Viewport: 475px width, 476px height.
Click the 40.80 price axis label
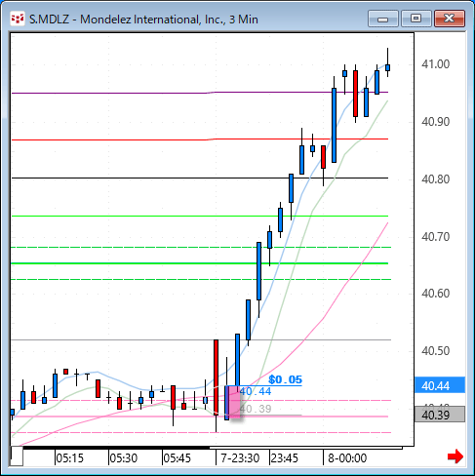(435, 179)
